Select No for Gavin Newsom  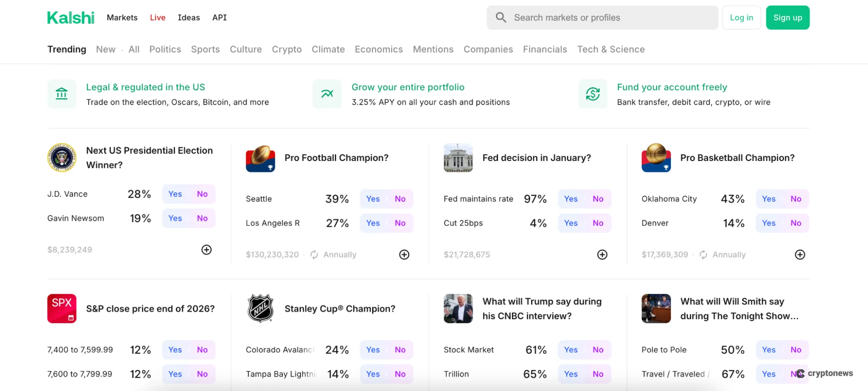coord(202,218)
